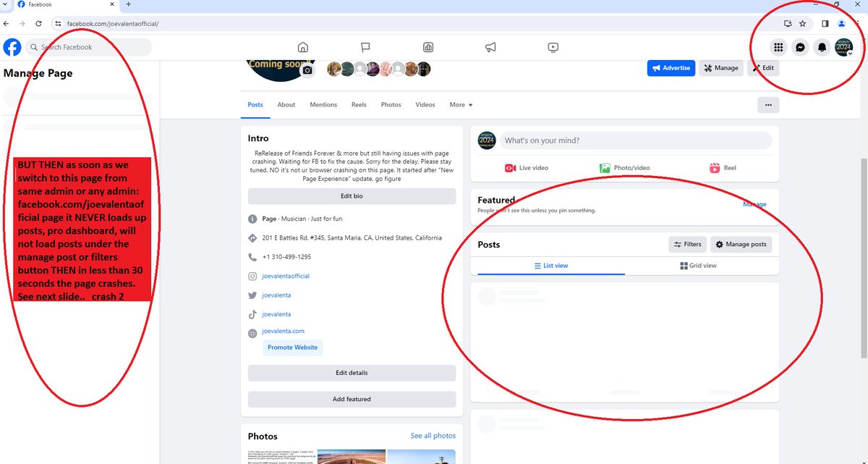Open the joevalenta.com website link

284,331
